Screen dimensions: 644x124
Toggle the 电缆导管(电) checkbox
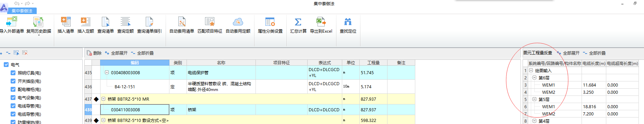pyautogui.click(x=13, y=114)
